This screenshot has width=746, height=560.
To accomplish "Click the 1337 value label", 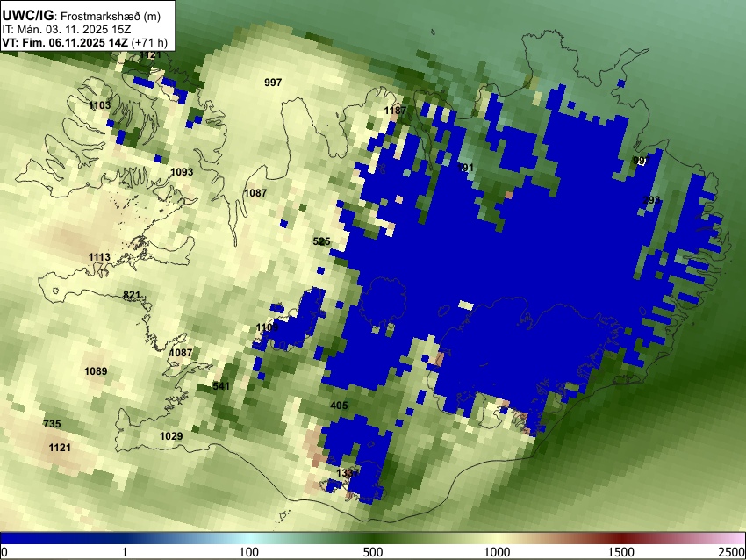I will (348, 473).
